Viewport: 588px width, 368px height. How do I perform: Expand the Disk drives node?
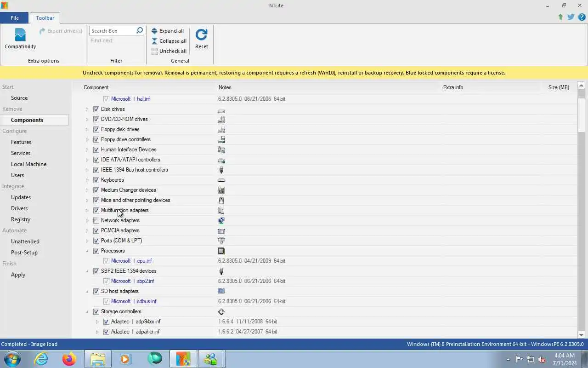(x=87, y=109)
